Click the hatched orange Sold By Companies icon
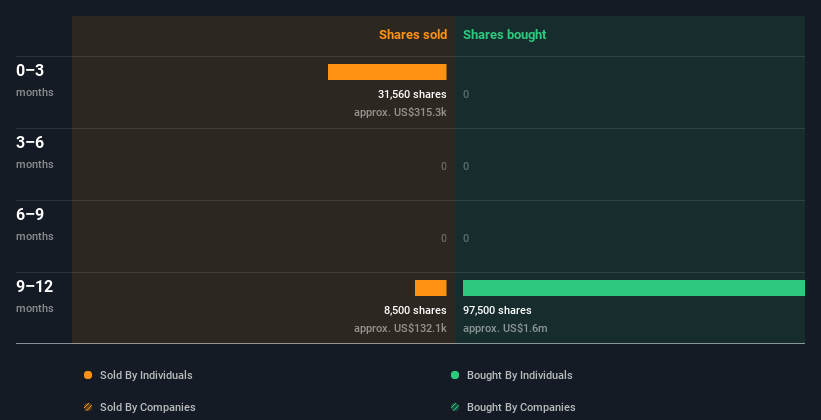The width and height of the screenshot is (821, 420). 88,407
